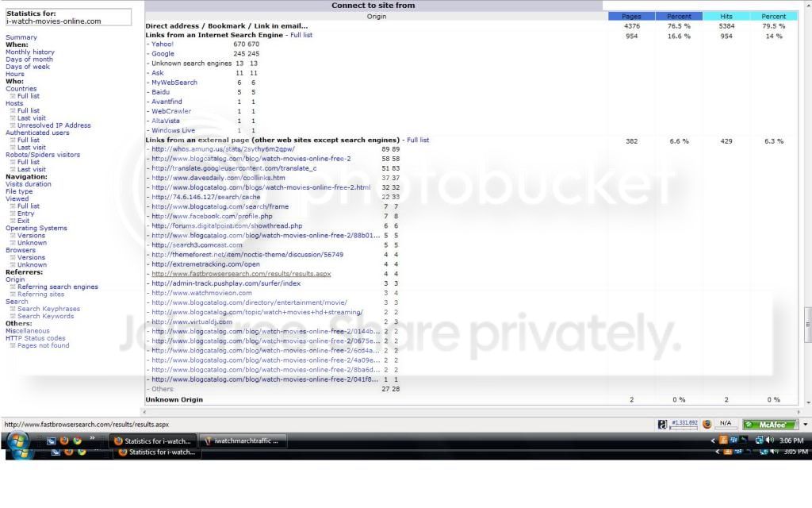This screenshot has height=508, width=812.
Task: Click the Ask search engine link
Action: click(x=158, y=73)
